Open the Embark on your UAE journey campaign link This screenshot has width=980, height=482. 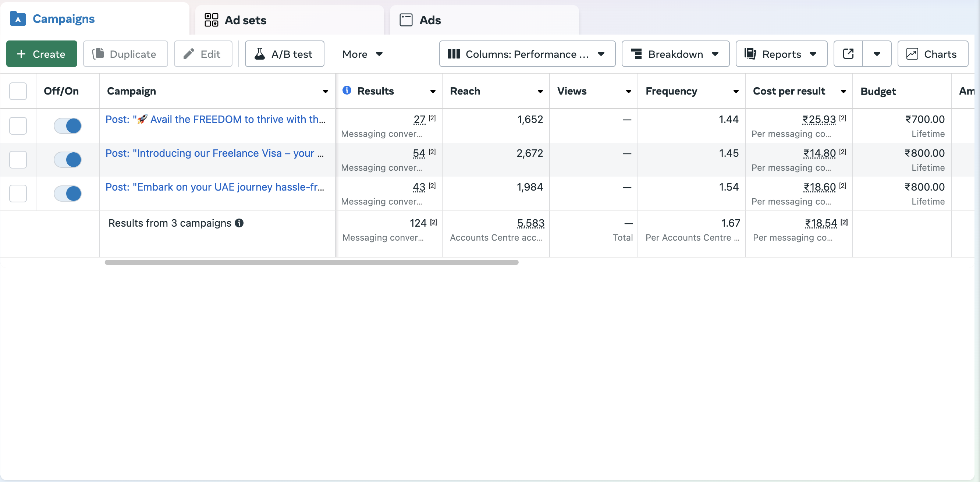(x=214, y=187)
